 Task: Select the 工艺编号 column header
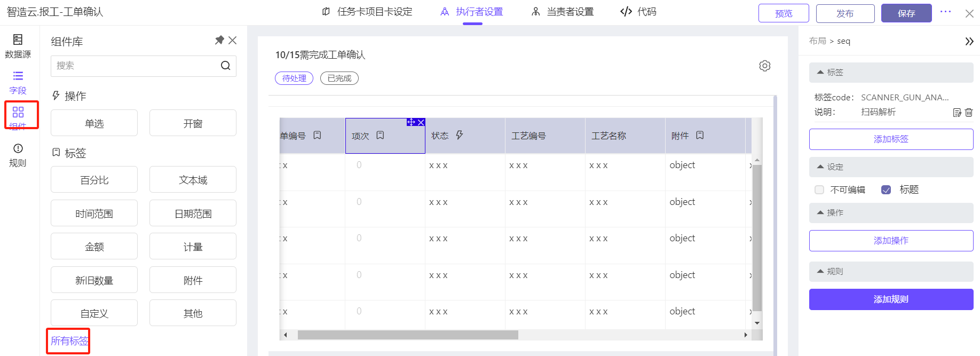pos(545,136)
